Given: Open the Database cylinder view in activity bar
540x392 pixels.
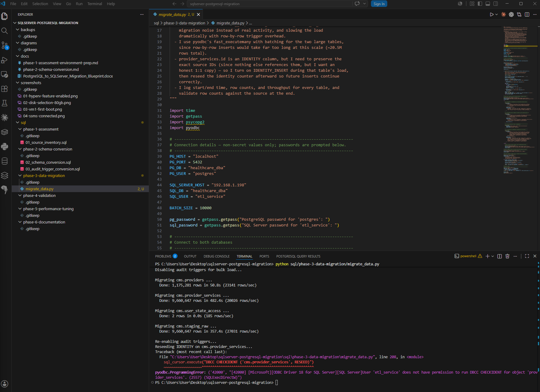Looking at the screenshot, I should (5, 161).
